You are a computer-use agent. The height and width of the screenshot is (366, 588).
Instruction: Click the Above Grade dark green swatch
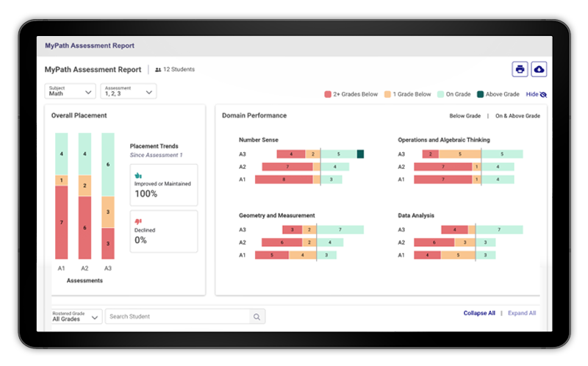pos(480,94)
